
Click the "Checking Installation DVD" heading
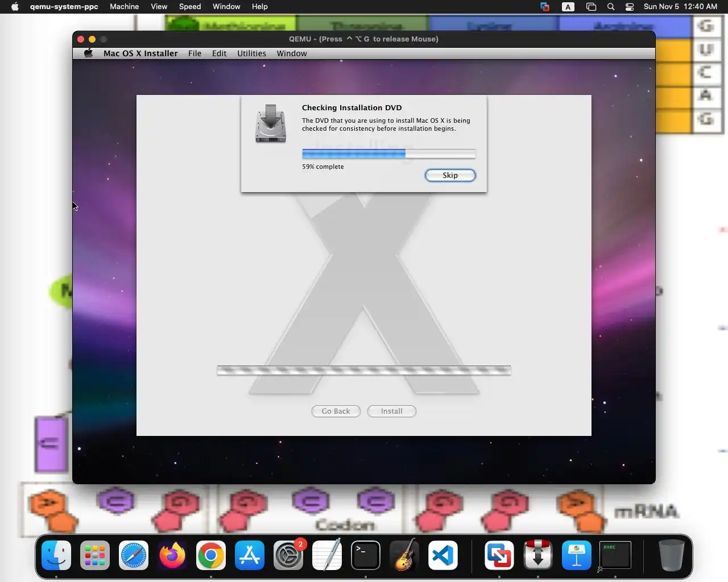coord(351,107)
